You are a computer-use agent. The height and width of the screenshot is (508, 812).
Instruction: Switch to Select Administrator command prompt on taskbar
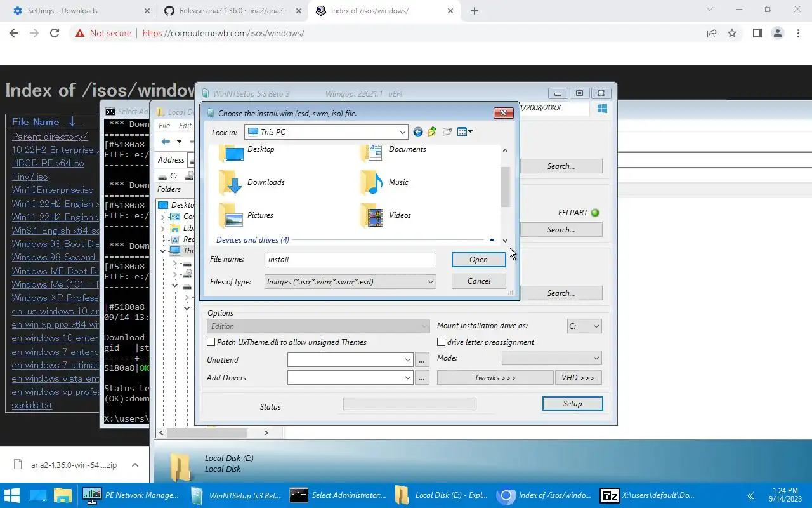[x=337, y=495]
